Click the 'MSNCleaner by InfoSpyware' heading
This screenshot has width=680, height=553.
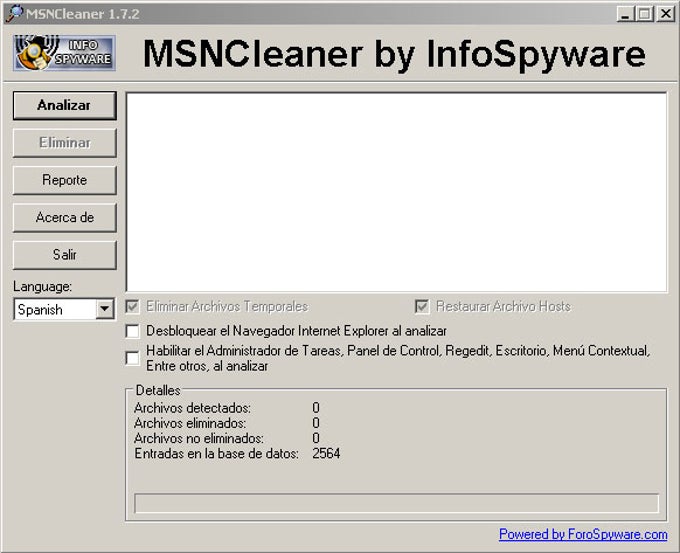coord(394,54)
